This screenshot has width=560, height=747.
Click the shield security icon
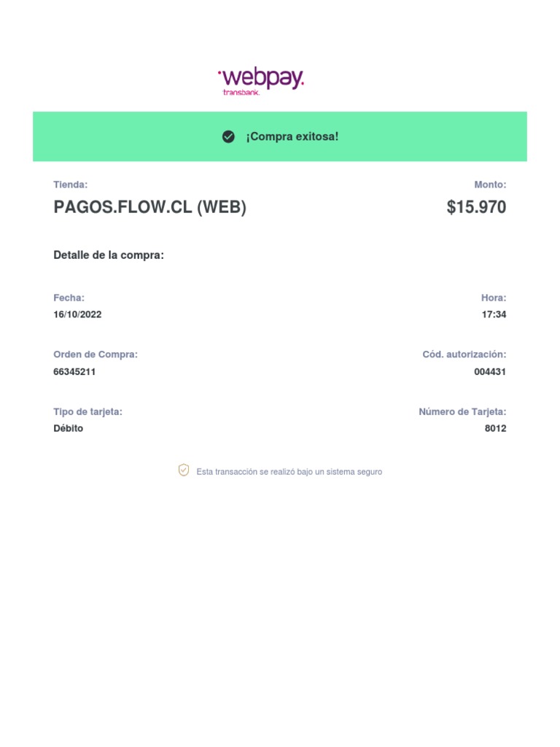[184, 471]
